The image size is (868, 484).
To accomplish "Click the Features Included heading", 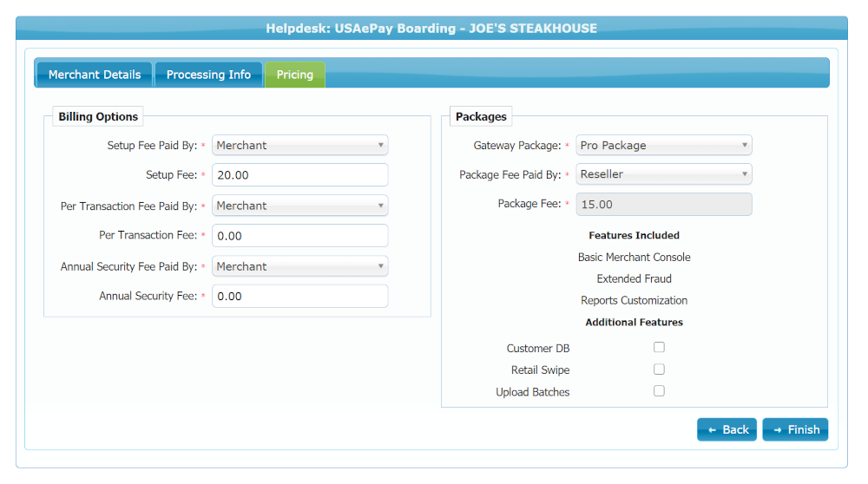I will point(634,235).
